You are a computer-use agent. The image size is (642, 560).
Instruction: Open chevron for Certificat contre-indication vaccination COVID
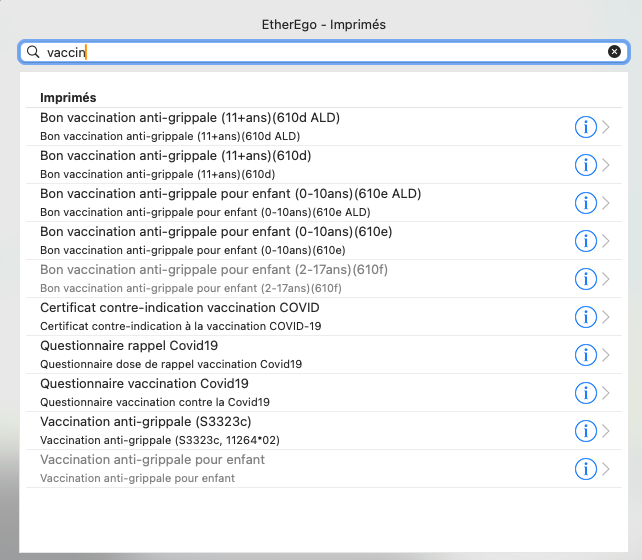point(606,317)
